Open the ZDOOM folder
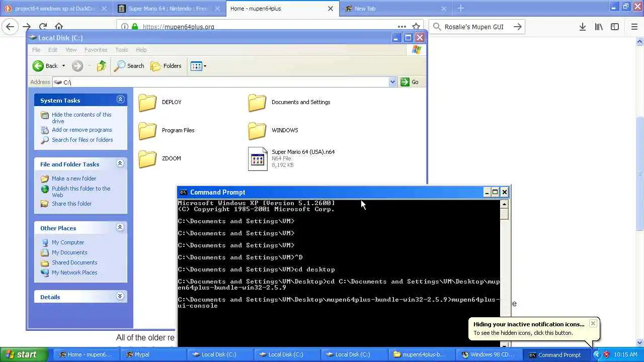644x362 pixels. tap(160, 158)
